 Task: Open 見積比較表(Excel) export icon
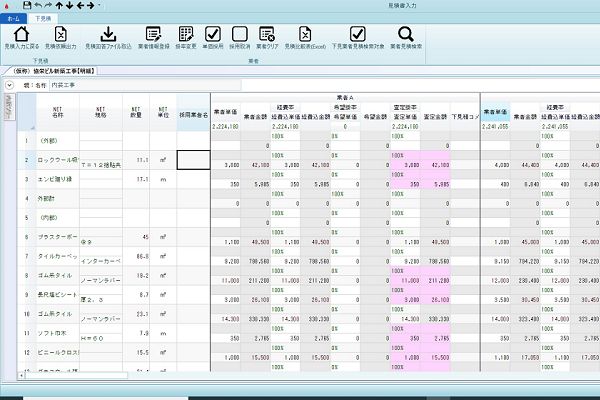(x=305, y=34)
